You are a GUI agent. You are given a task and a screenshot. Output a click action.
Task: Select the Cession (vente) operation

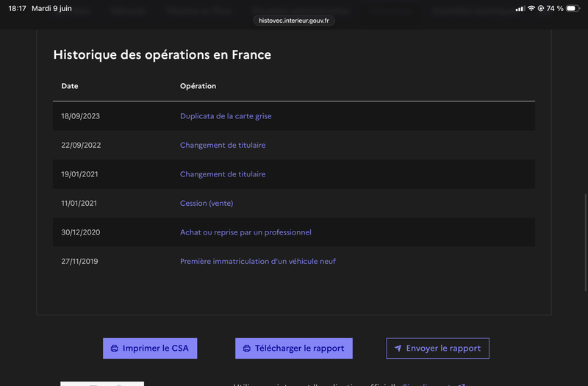coord(207,204)
